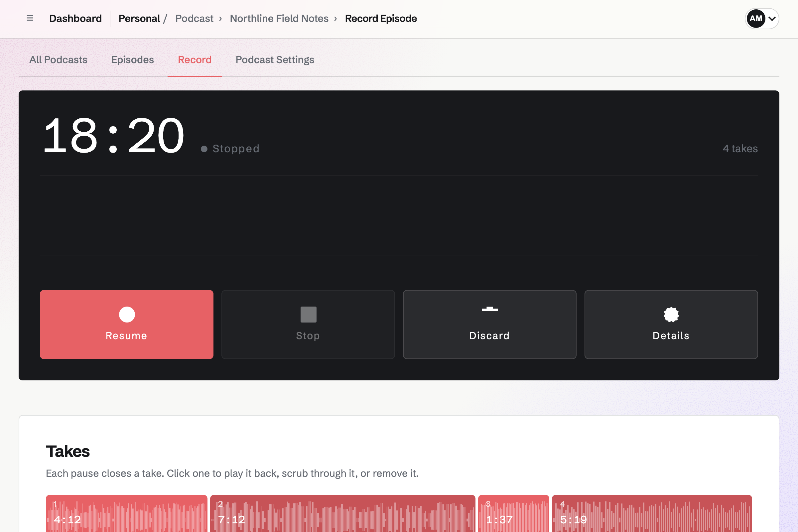Screen dimensions: 798x532
Task: Click the AM user avatar
Action: [x=755, y=18]
